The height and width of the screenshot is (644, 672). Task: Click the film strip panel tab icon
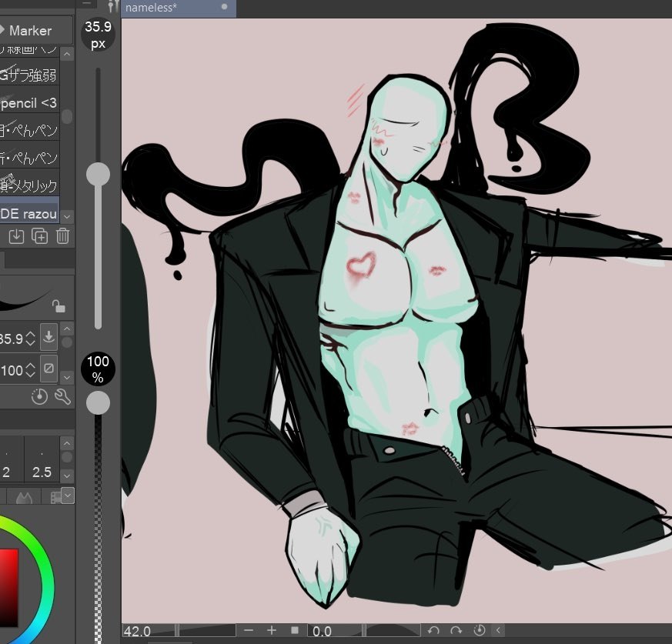(x=55, y=498)
